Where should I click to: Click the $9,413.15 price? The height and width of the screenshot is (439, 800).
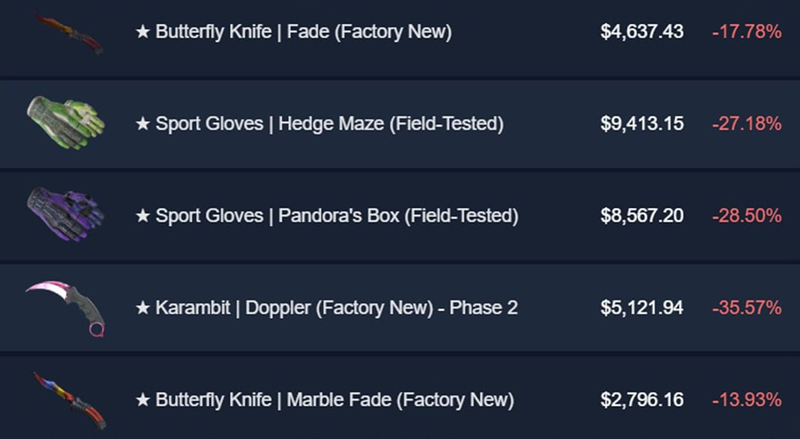(x=642, y=124)
